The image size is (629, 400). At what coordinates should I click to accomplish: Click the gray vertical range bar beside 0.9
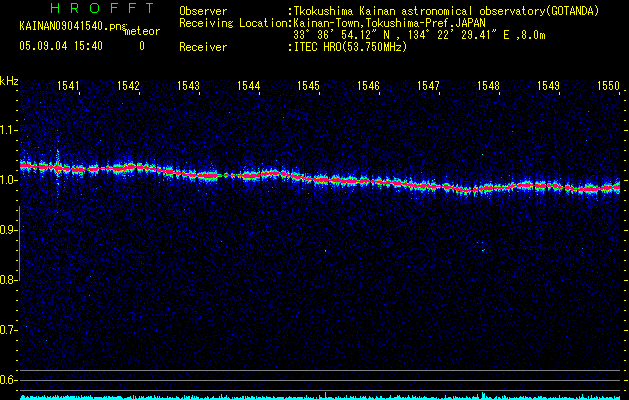[x=19, y=243]
